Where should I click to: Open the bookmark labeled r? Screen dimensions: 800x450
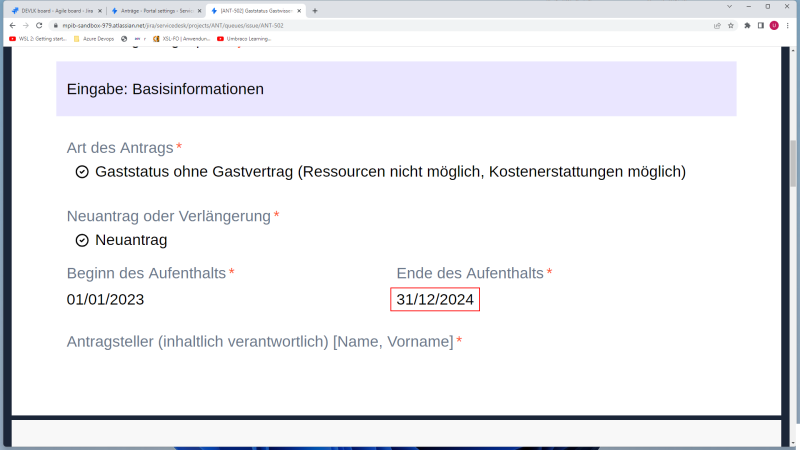coord(140,39)
